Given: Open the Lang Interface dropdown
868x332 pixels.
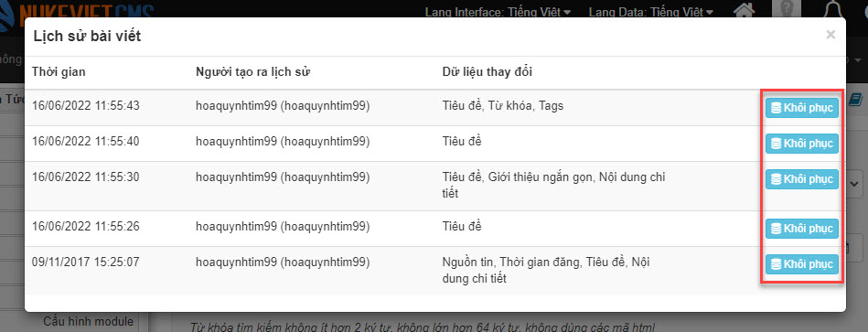Looking at the screenshot, I should [498, 12].
